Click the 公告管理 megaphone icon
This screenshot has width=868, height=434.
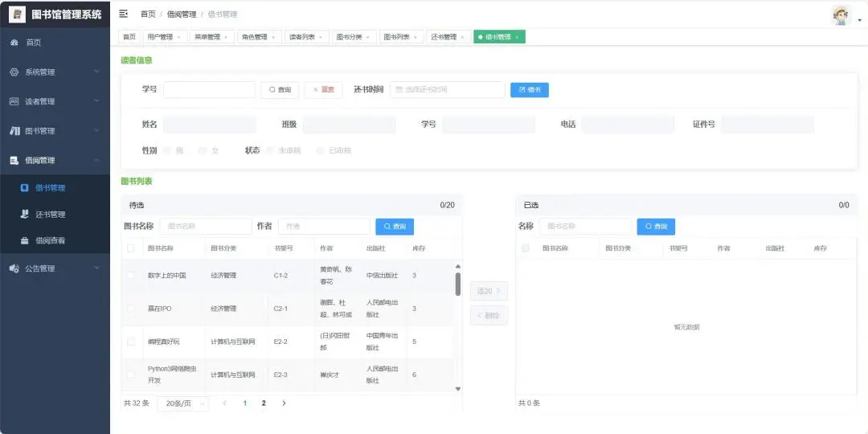click(14, 268)
